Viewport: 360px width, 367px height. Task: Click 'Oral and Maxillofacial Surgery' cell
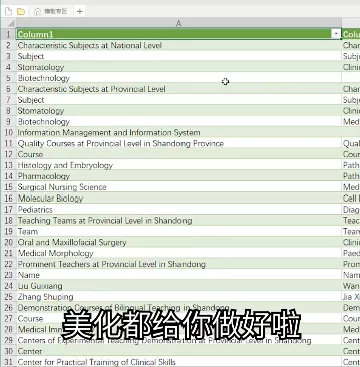point(179,242)
